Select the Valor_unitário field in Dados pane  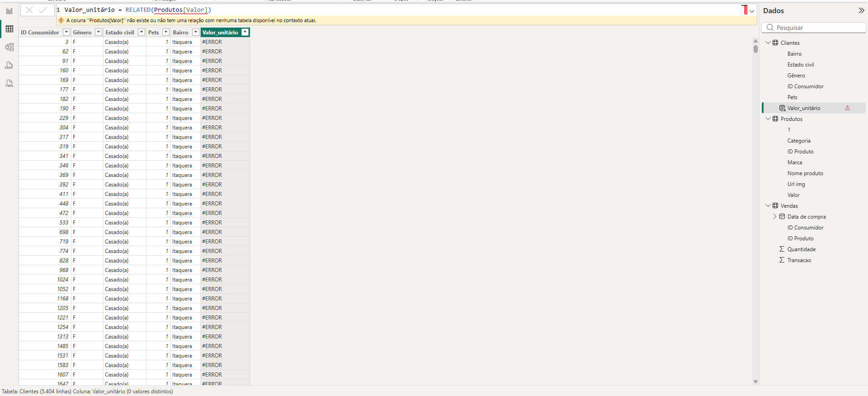804,108
